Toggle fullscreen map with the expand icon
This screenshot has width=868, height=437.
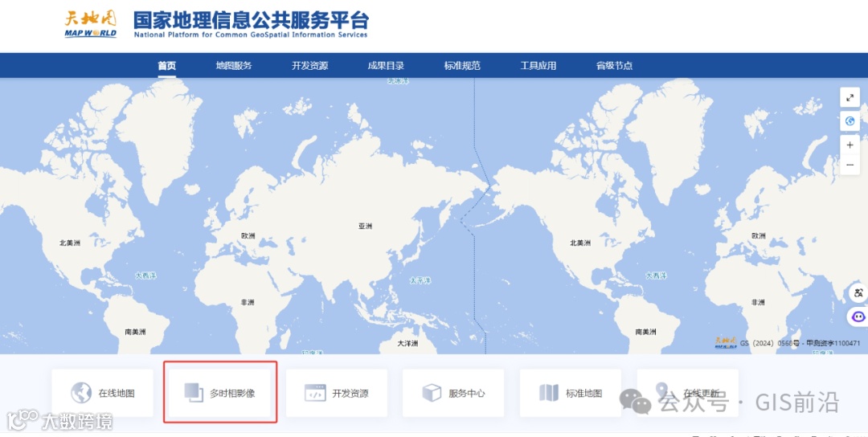point(850,97)
